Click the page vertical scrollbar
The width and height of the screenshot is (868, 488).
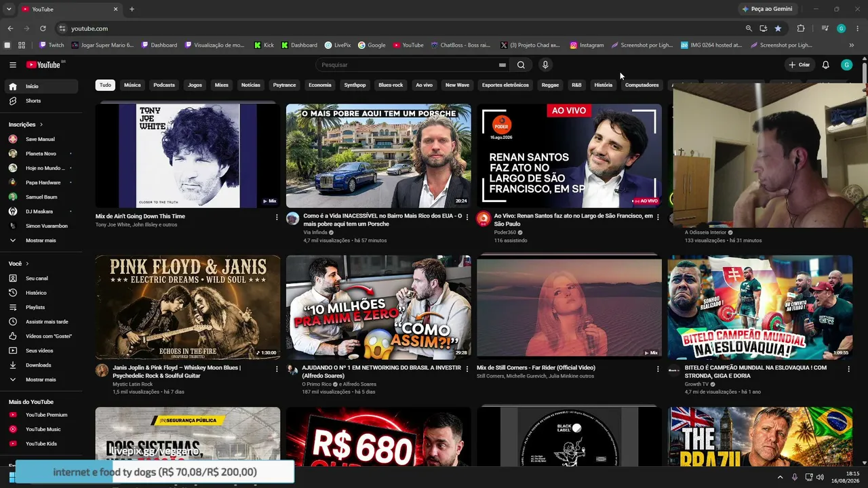click(x=865, y=75)
